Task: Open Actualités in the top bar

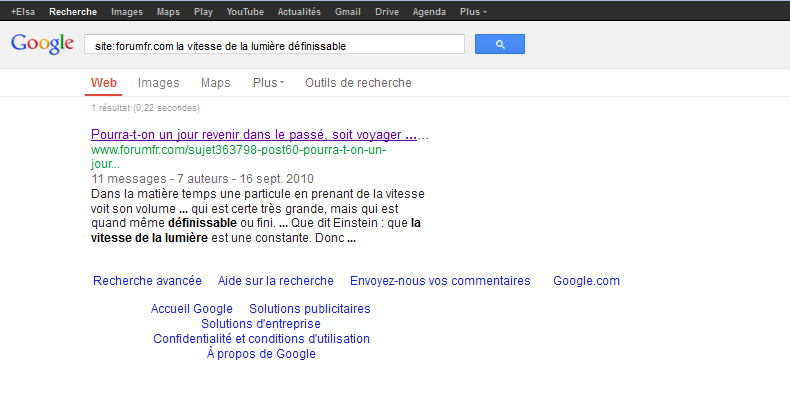Action: pos(299,12)
